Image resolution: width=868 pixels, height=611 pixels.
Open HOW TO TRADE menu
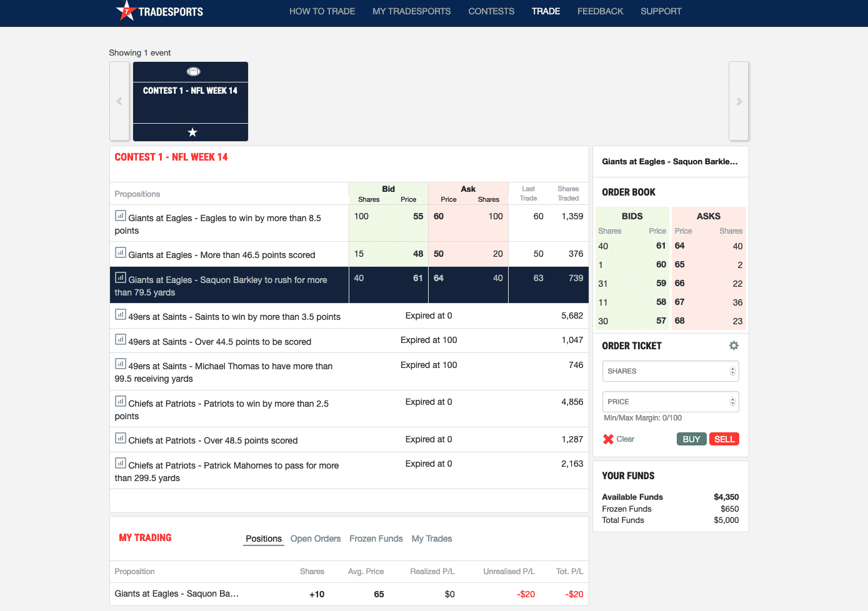322,11
